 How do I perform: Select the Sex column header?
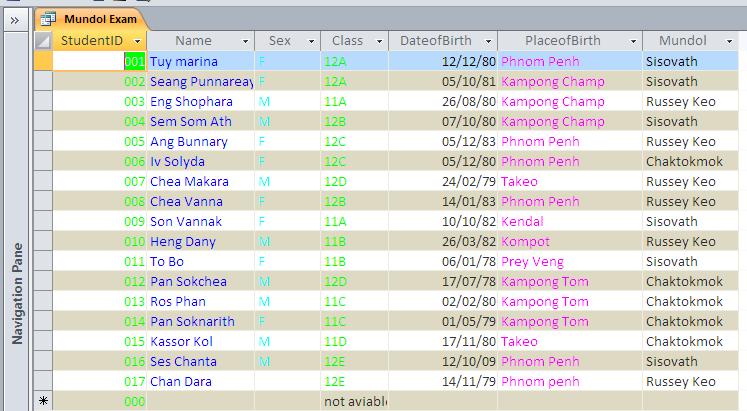coord(280,41)
